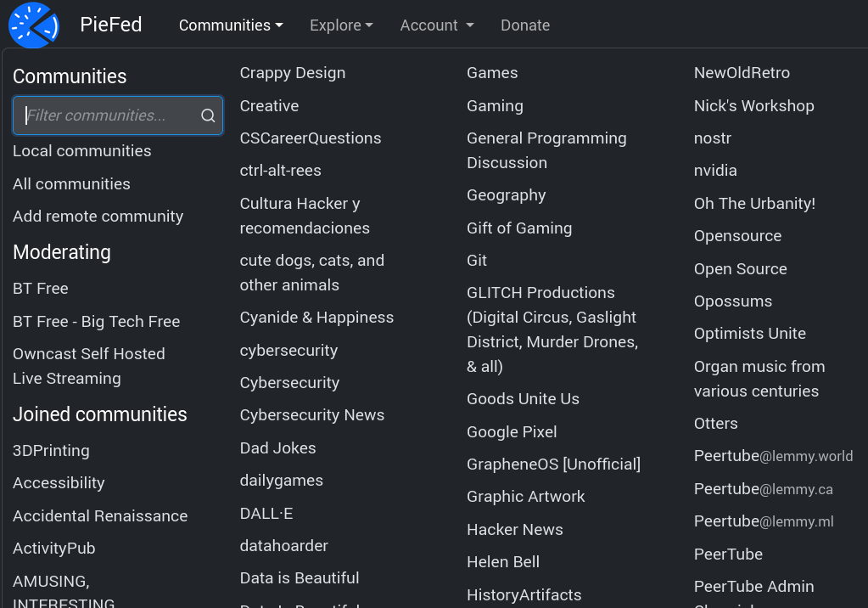This screenshot has width=868, height=608.
Task: Open the nvidia community
Action: (x=715, y=171)
